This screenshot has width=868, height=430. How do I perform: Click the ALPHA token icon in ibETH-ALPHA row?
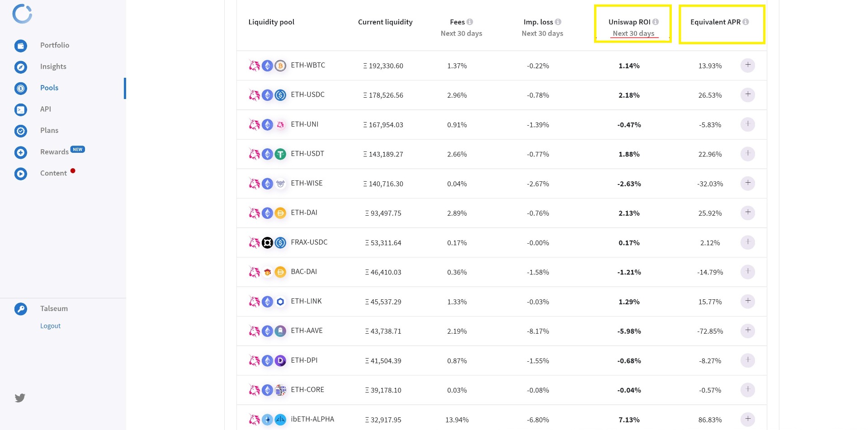(x=280, y=420)
